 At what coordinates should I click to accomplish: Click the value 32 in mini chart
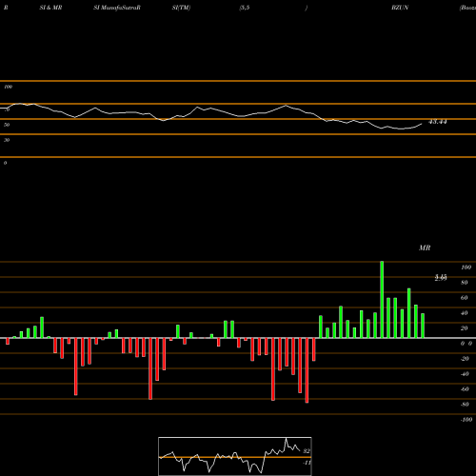(307, 451)
